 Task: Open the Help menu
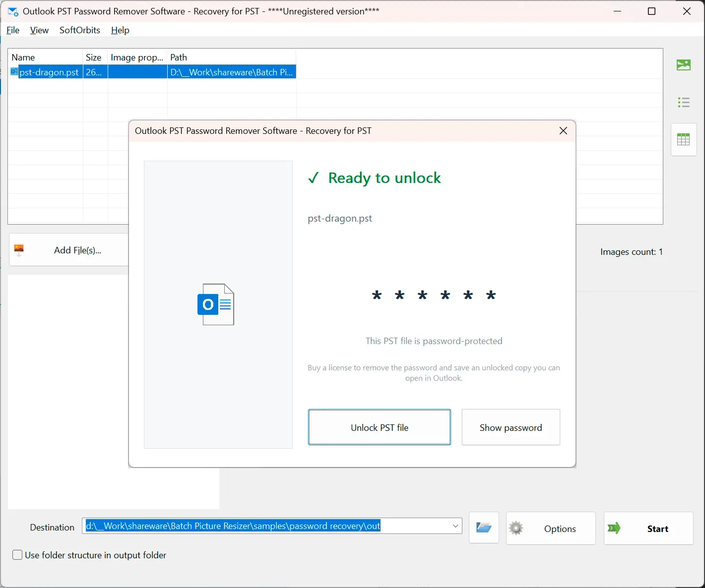coord(120,30)
